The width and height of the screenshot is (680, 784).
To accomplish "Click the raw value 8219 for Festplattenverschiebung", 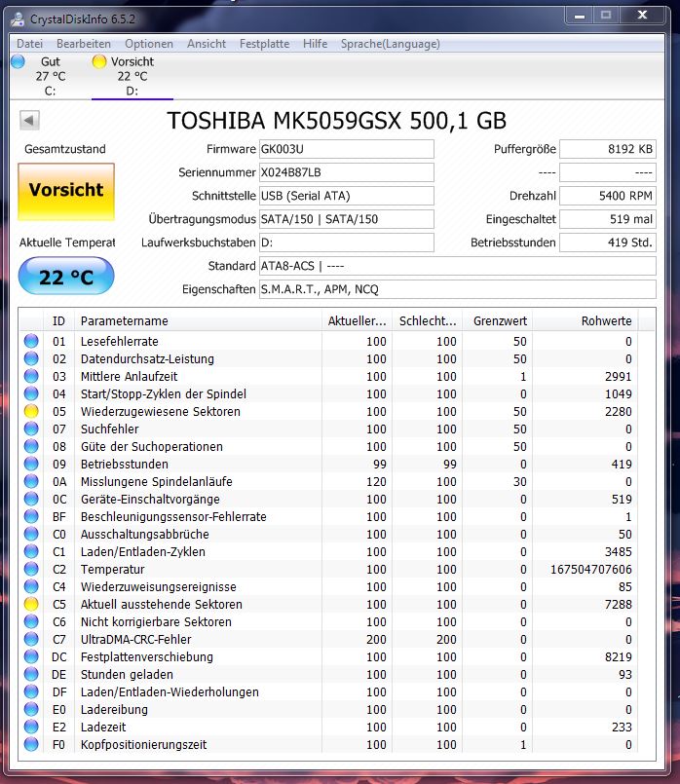I will click(618, 657).
